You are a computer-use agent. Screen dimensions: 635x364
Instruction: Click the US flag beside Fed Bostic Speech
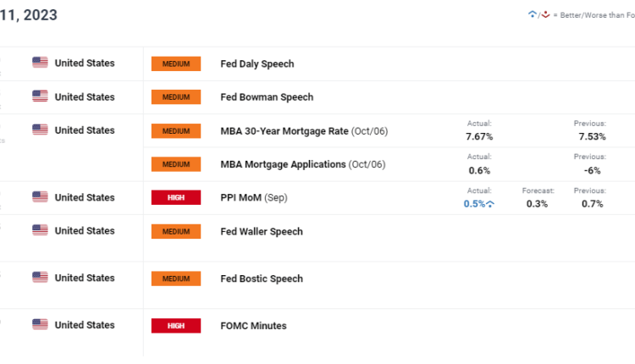[40, 278]
